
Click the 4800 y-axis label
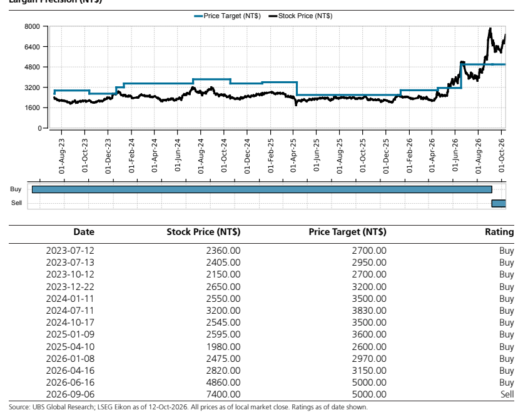(x=32, y=67)
